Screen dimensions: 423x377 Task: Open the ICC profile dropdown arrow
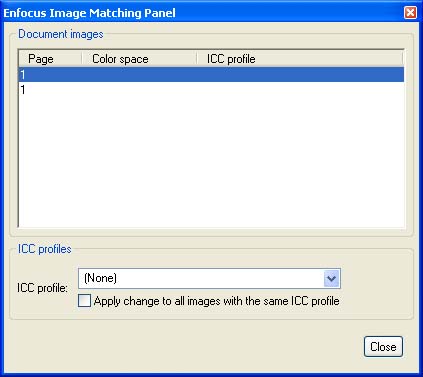point(331,278)
